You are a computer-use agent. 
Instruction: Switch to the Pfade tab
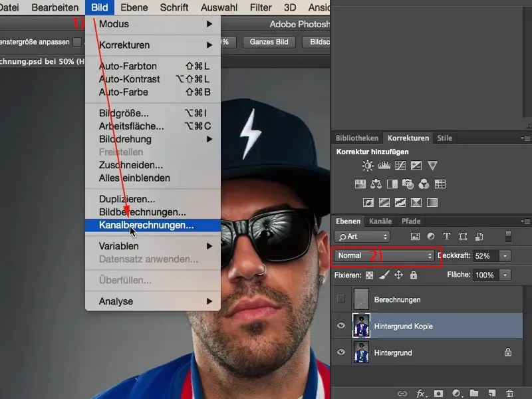tap(411, 221)
